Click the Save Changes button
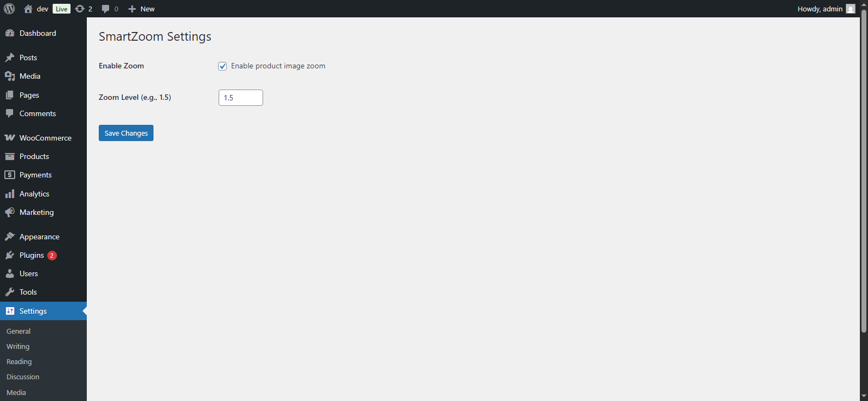The height and width of the screenshot is (401, 868). (126, 133)
